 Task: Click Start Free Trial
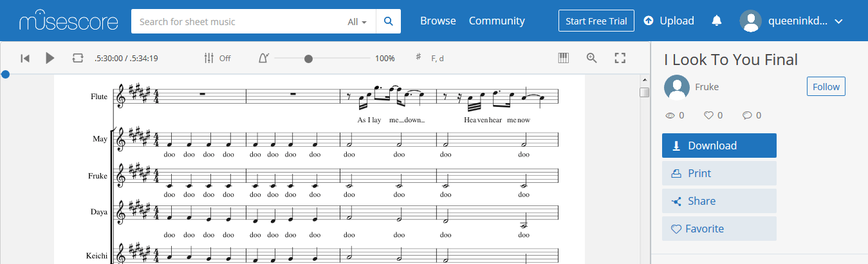tap(596, 21)
